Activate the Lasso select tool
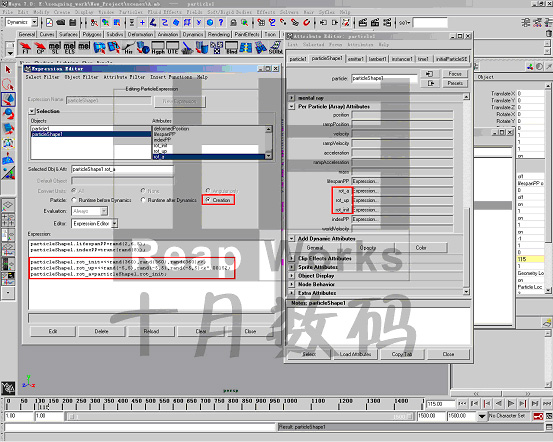553x442 pixels. (8, 85)
